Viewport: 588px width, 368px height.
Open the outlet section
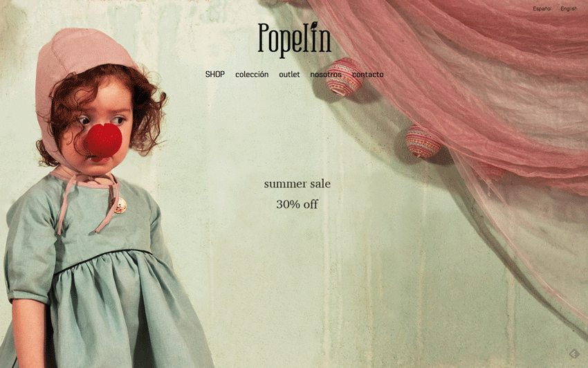pos(289,74)
